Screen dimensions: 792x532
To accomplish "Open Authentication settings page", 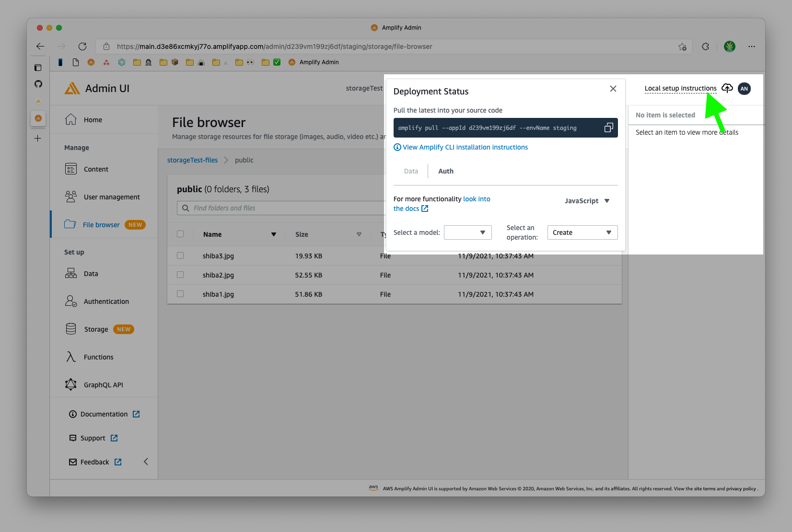I will (x=106, y=301).
